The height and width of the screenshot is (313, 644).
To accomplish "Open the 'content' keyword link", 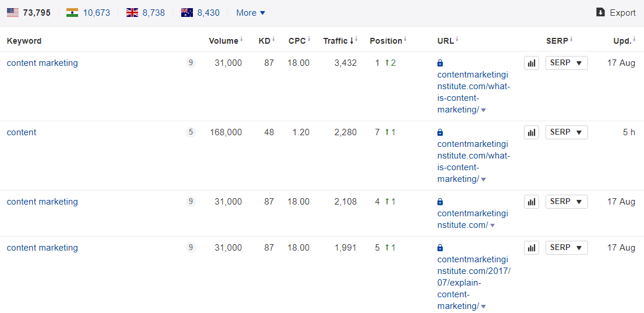I will tap(22, 132).
